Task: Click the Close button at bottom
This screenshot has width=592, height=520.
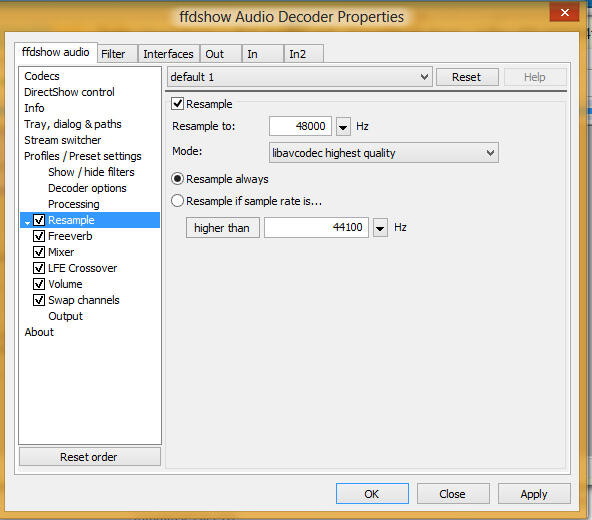Action: click(x=453, y=494)
